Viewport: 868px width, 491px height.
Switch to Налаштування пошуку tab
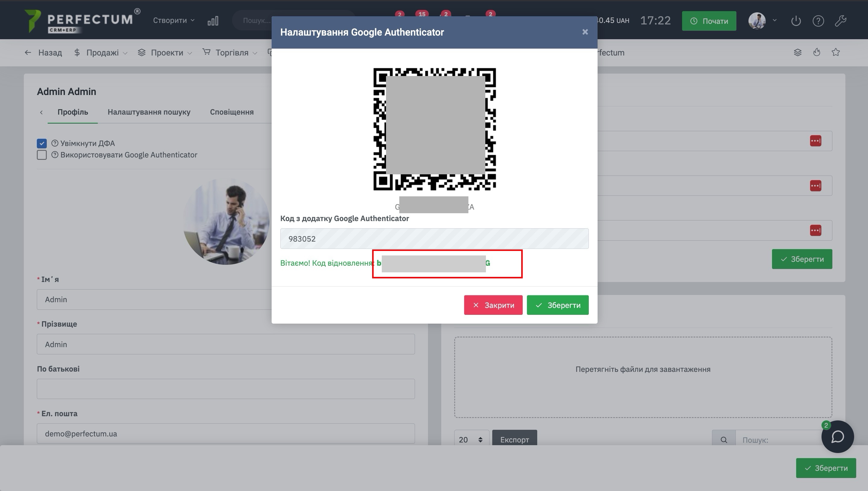(149, 112)
